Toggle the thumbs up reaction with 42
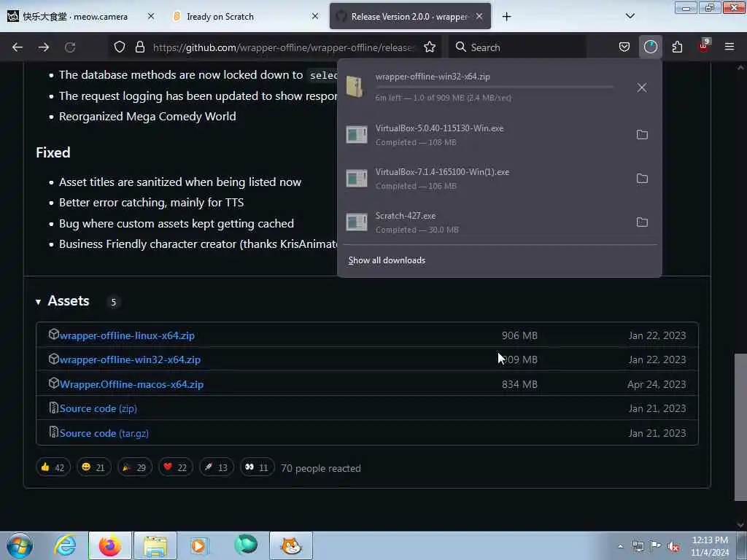 click(53, 467)
